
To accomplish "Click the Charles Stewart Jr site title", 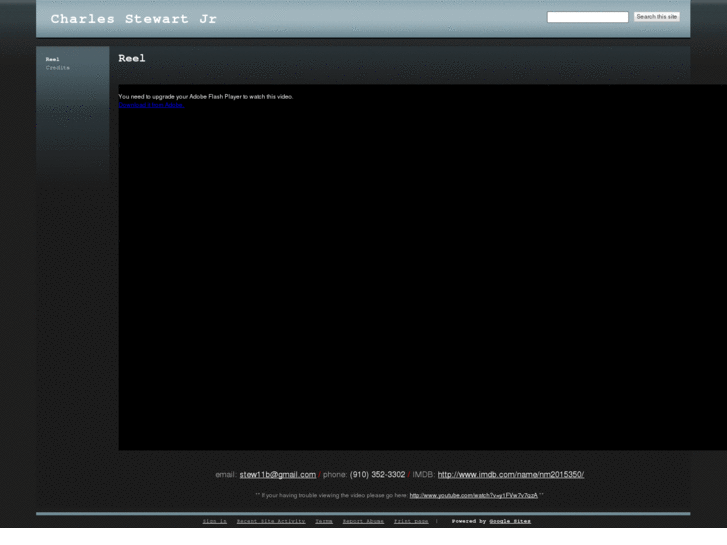I will (133, 19).
